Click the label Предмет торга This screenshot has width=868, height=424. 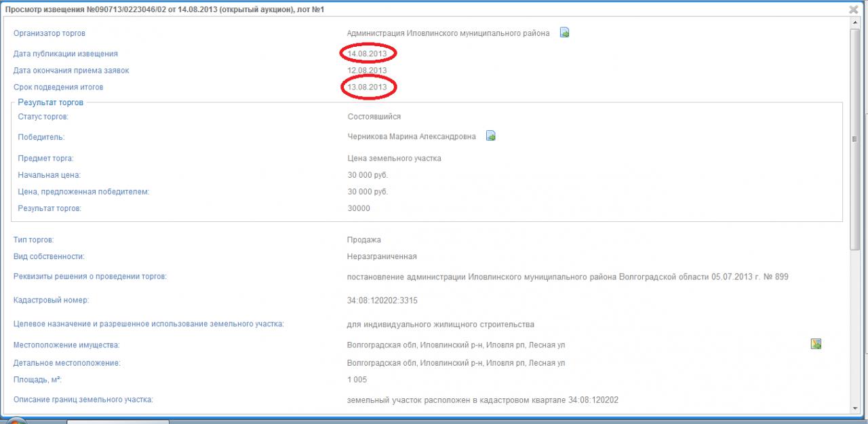coord(45,158)
